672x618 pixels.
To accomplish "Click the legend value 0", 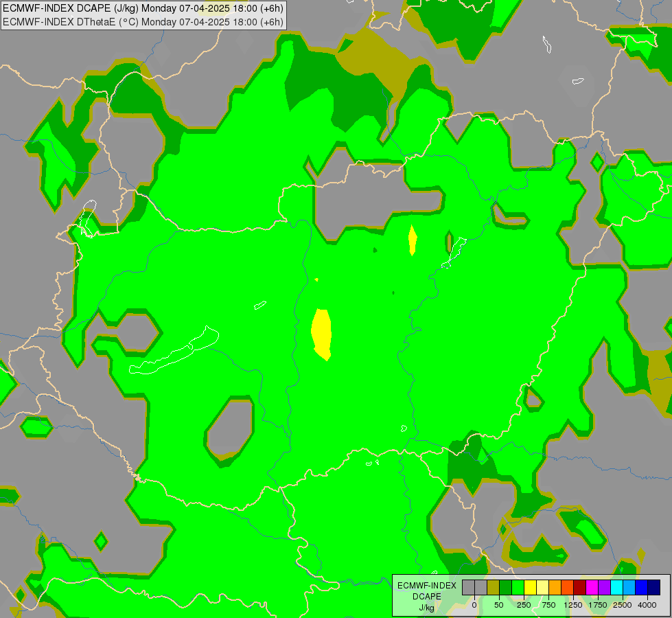I will click(474, 605).
